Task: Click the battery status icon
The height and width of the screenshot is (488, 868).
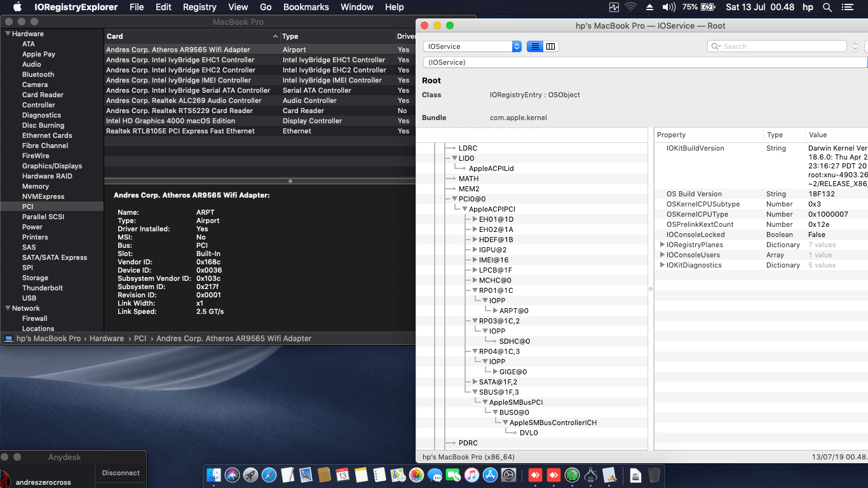Action: pos(708,7)
